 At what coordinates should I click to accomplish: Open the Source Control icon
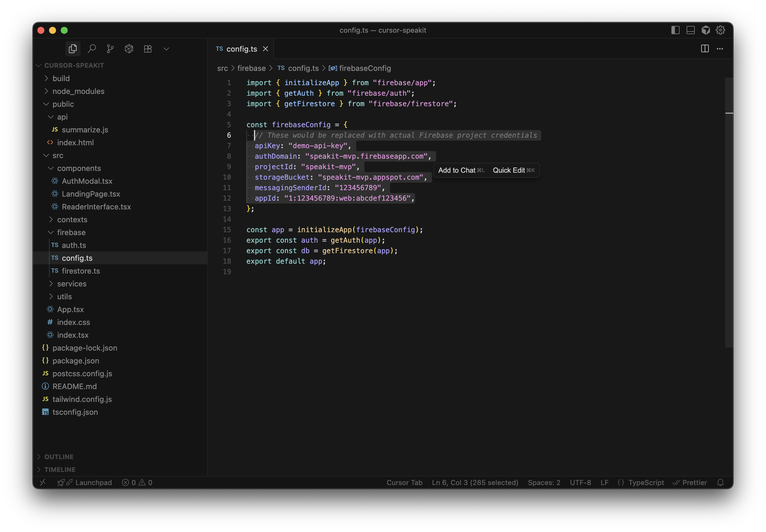point(110,49)
